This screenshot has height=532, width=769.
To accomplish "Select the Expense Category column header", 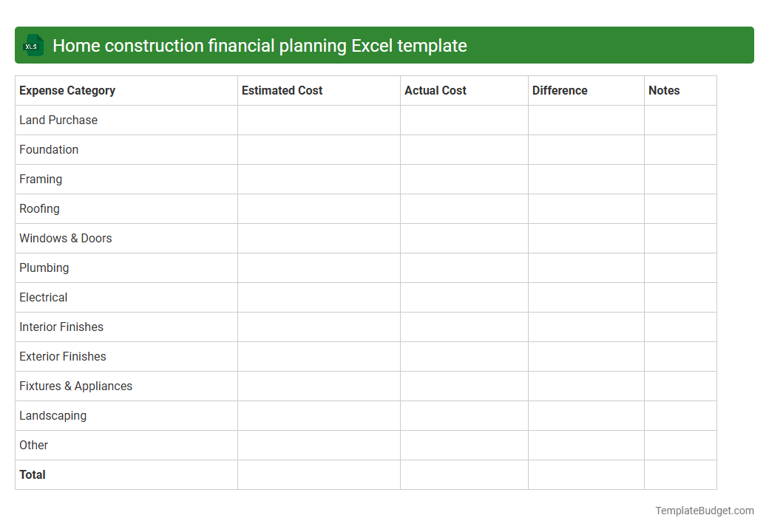I will (x=67, y=90).
